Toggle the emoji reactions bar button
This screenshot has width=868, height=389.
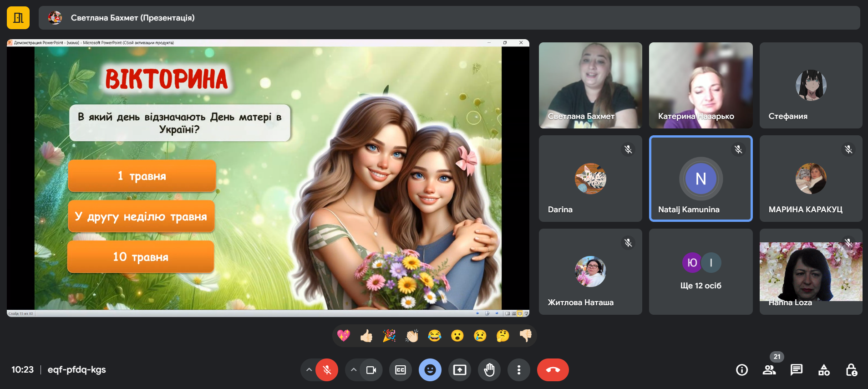pos(430,370)
